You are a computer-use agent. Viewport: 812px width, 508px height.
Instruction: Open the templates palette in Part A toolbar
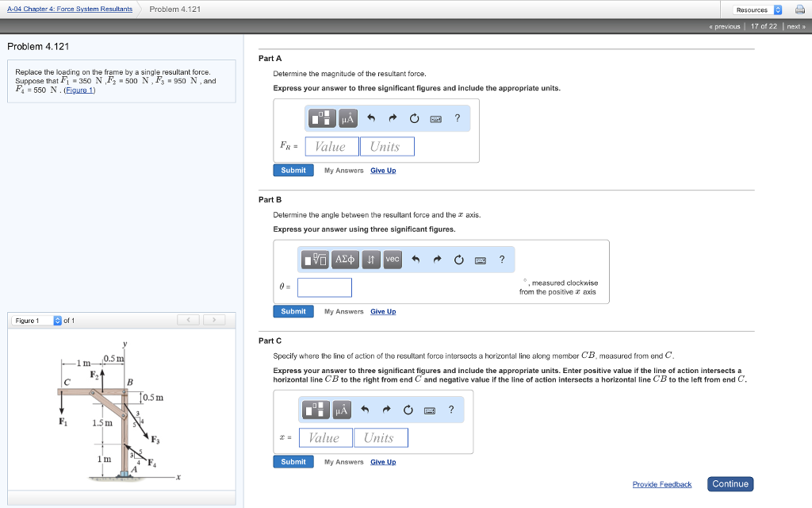322,118
